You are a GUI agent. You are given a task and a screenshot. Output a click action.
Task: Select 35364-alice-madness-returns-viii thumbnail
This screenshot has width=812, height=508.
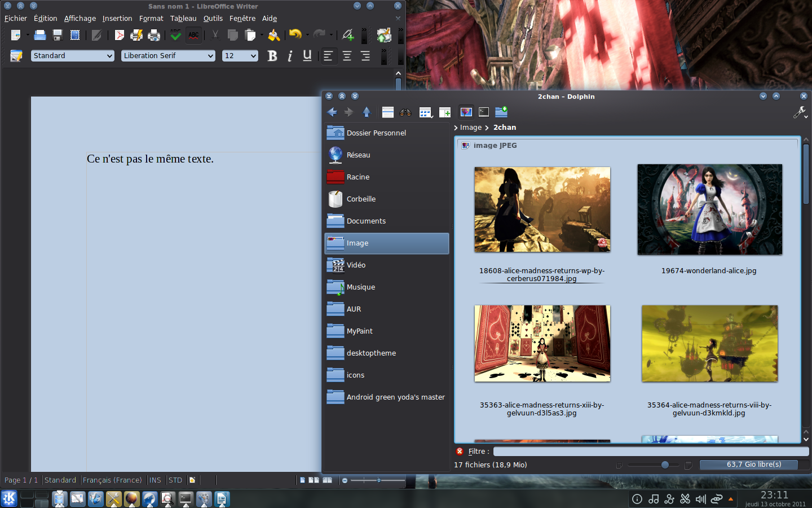coord(709,344)
